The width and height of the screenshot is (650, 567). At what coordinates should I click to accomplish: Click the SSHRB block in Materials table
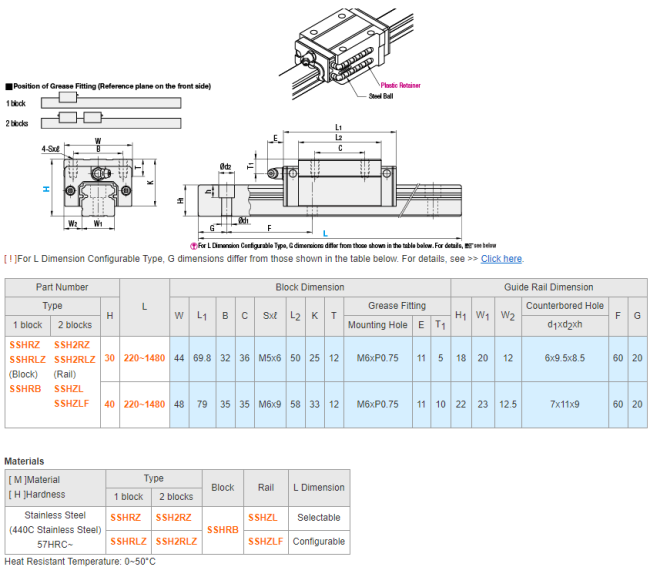[223, 529]
